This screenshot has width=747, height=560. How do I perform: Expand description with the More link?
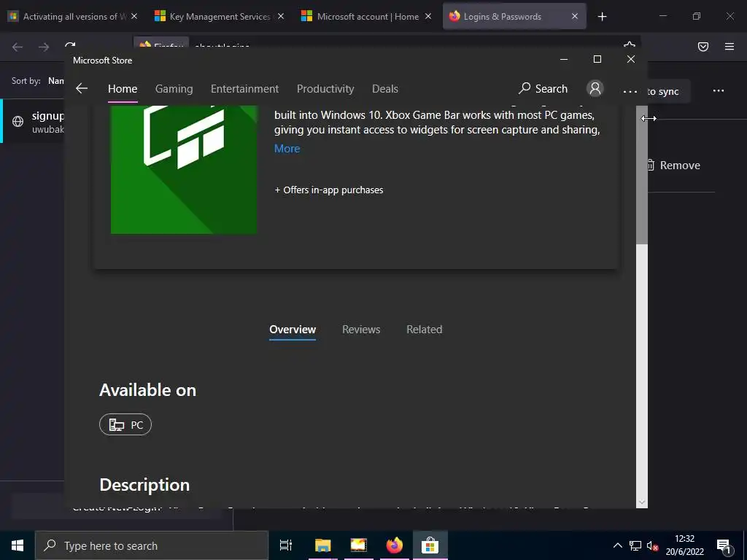[287, 149]
